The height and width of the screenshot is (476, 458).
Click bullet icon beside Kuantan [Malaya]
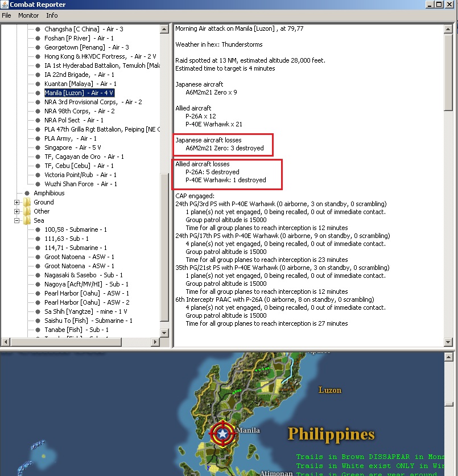point(38,84)
